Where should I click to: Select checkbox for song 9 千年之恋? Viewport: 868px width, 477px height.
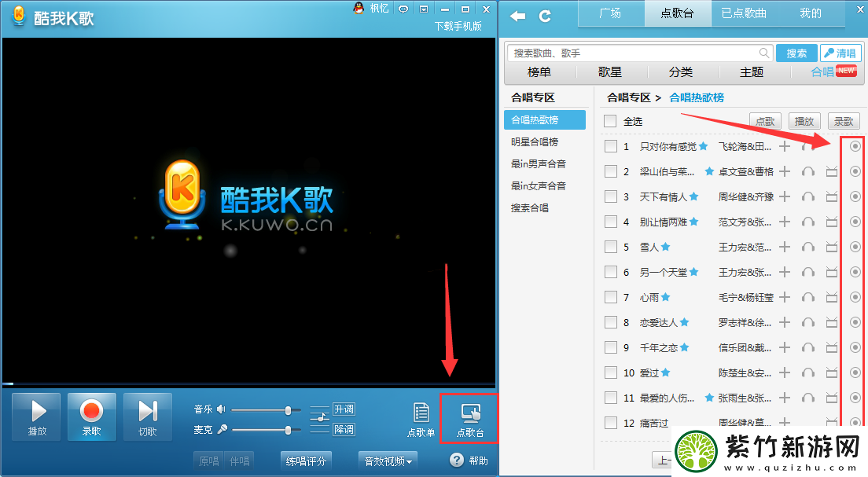click(x=611, y=347)
